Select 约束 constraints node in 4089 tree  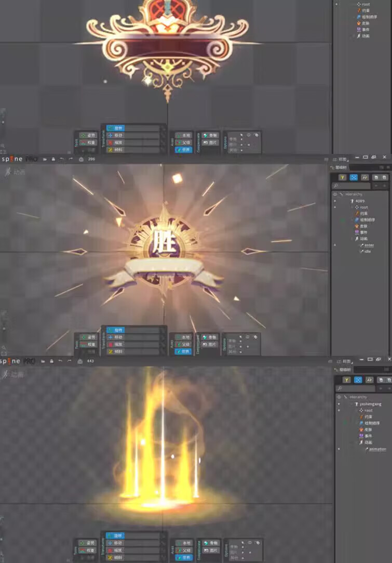[361, 214]
